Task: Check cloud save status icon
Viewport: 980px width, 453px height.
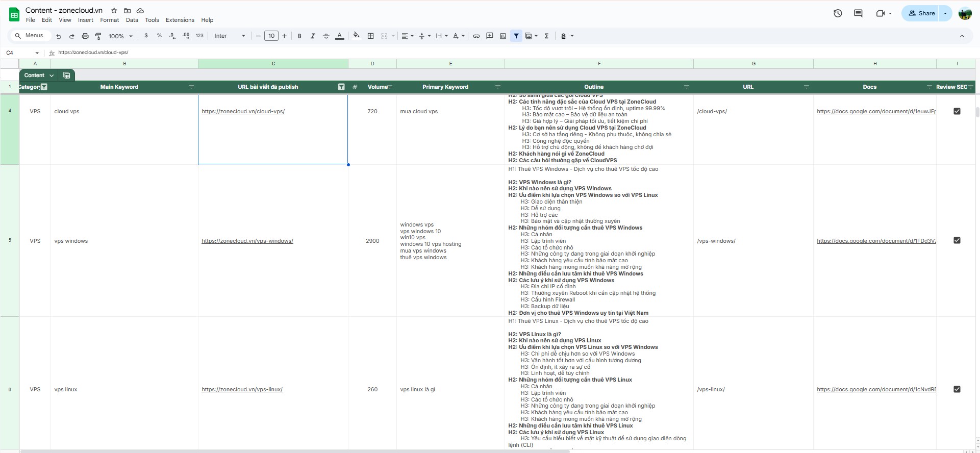Action: (x=140, y=10)
